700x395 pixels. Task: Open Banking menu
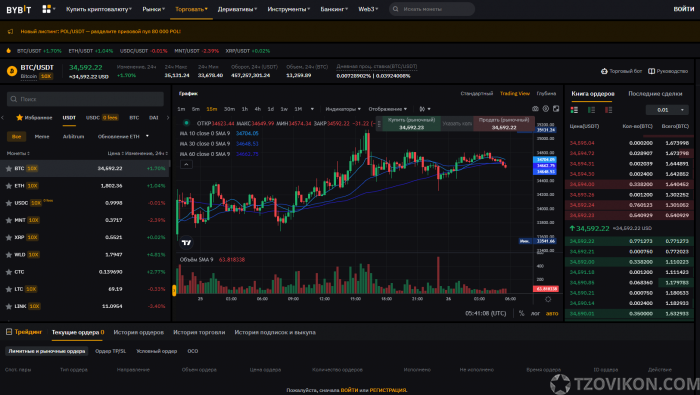tap(334, 9)
